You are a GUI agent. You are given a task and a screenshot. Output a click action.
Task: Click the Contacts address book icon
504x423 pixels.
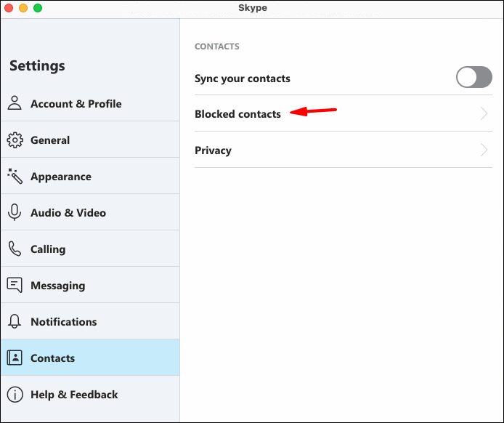click(x=15, y=358)
